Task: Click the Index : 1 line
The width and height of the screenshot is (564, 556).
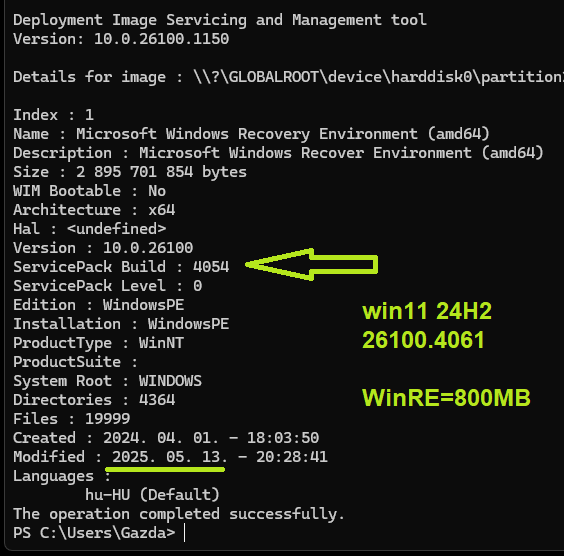Action: (54, 115)
